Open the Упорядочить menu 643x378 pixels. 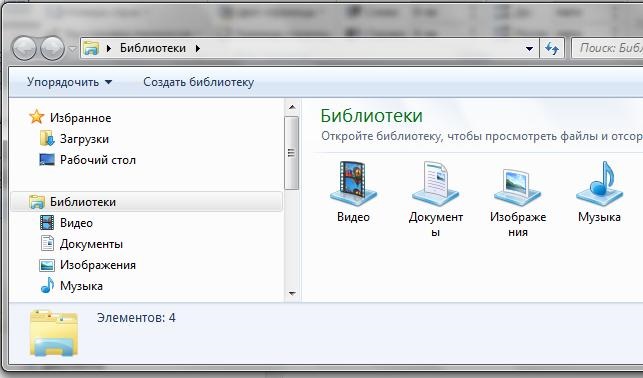pyautogui.click(x=69, y=82)
